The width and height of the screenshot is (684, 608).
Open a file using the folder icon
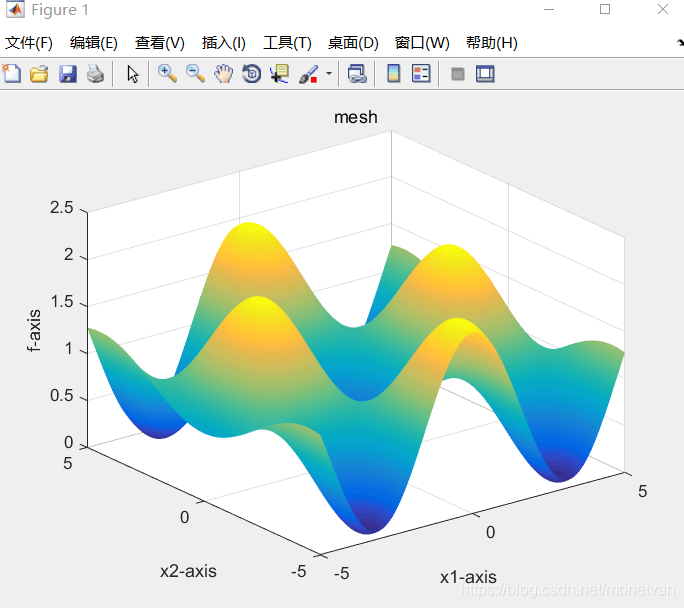coord(39,74)
